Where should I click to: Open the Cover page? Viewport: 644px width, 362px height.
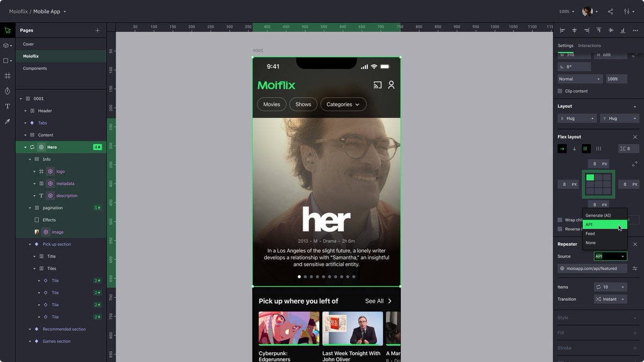click(61, 44)
